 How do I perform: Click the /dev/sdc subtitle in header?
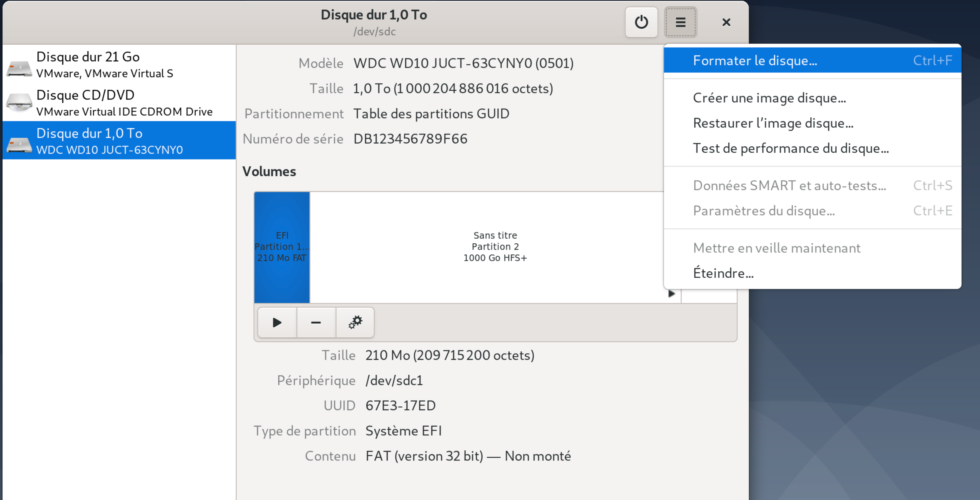[x=374, y=31]
